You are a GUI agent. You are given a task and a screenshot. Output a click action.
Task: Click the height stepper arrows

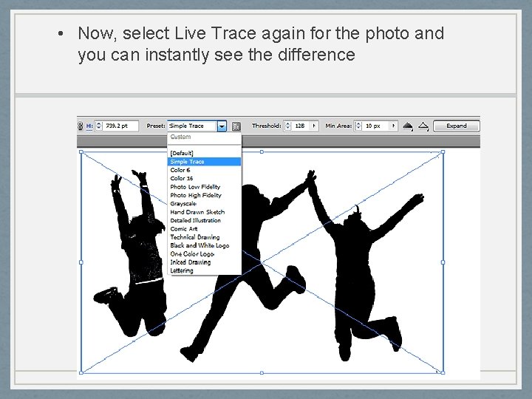tap(99, 126)
